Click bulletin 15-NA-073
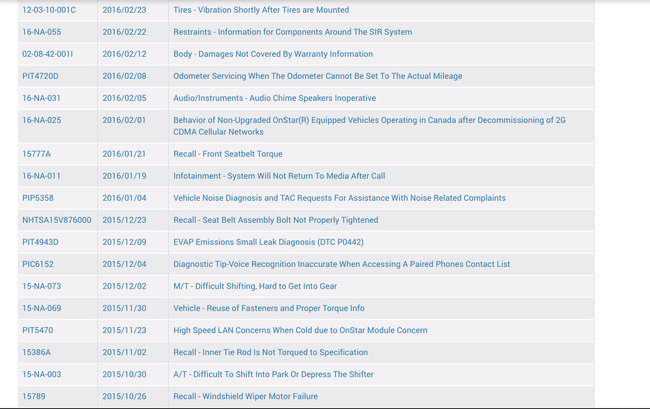This screenshot has height=409, width=650. pos(41,286)
